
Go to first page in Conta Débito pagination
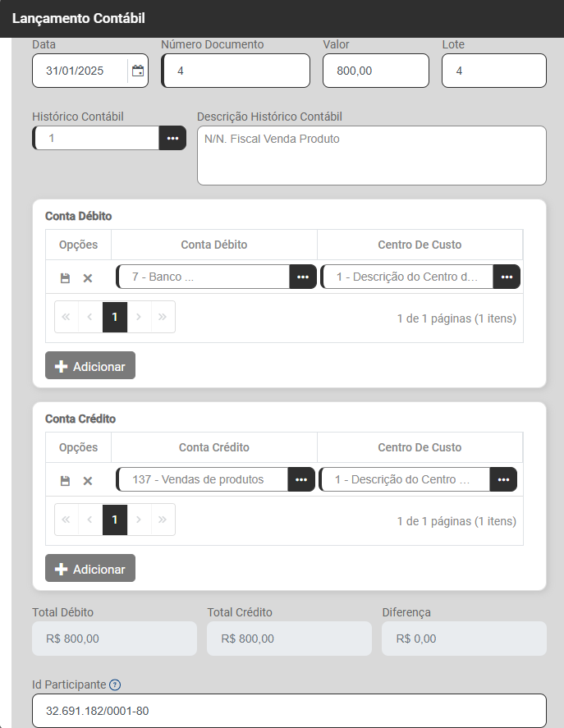tap(66, 317)
